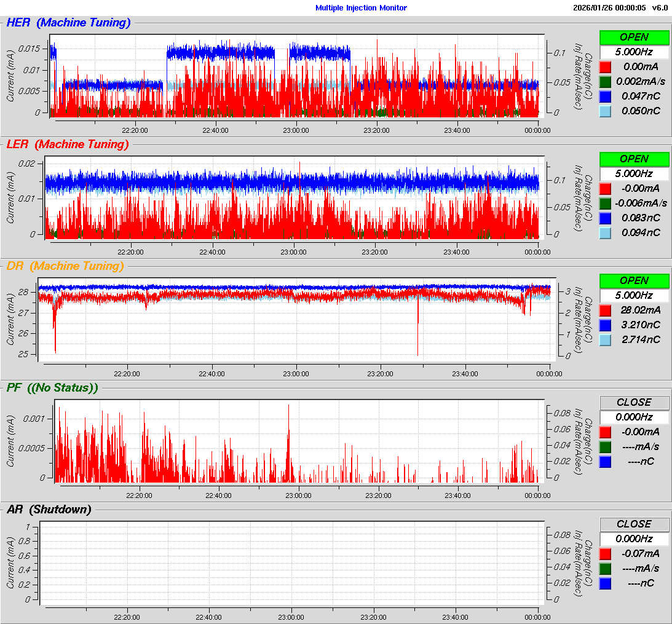The height and width of the screenshot is (624, 672).
Task: Select the HER light blue 0.050nC swatch
Action: pos(606,111)
